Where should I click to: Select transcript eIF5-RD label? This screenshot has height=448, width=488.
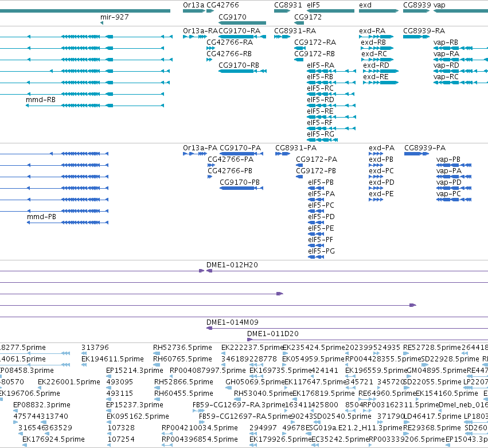click(321, 100)
